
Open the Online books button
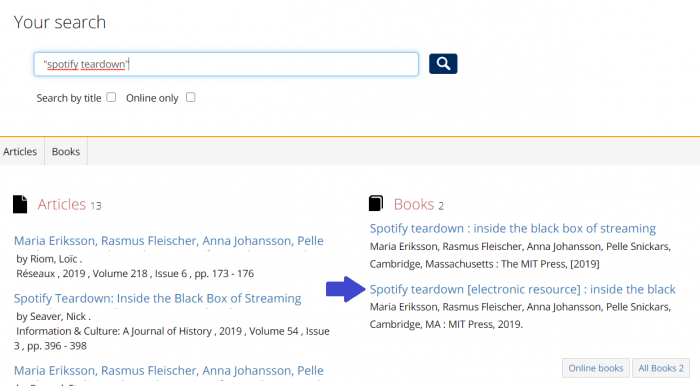(596, 368)
